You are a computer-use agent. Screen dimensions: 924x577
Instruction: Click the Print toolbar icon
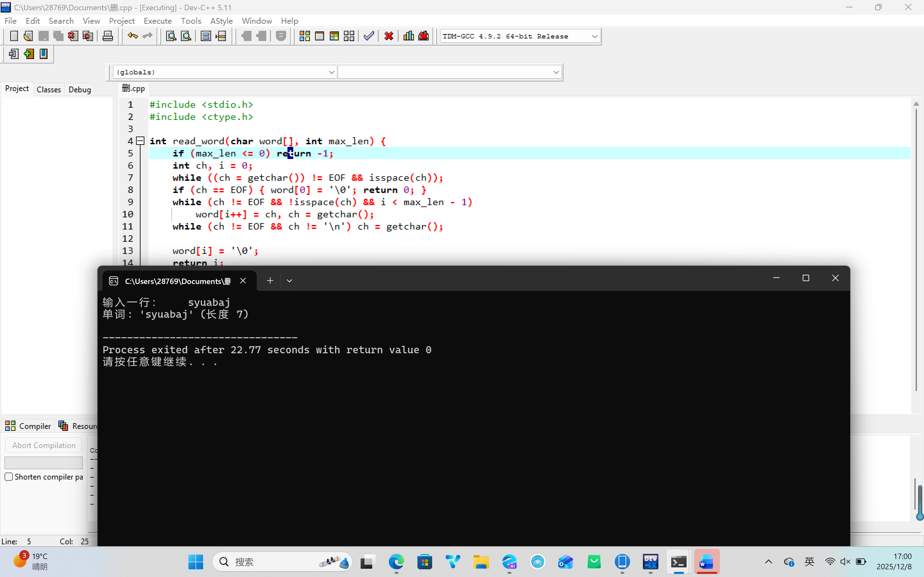(x=108, y=36)
